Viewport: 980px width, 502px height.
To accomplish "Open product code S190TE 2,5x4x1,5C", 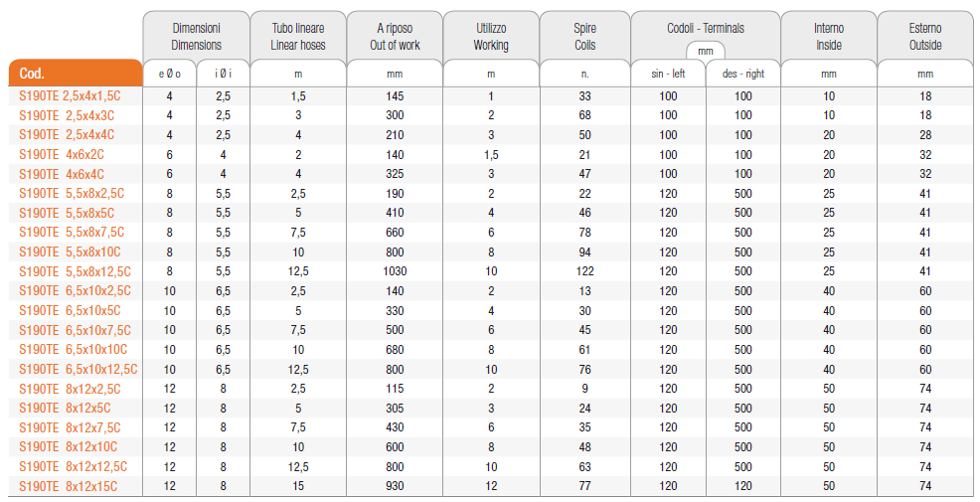I will [x=70, y=96].
